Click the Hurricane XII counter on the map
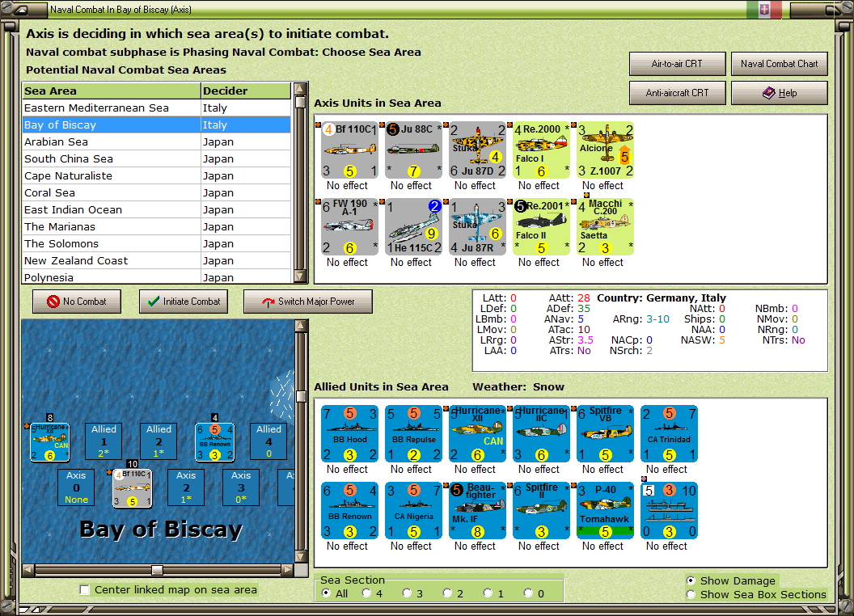Screen dimensions: 854x616 49,442
